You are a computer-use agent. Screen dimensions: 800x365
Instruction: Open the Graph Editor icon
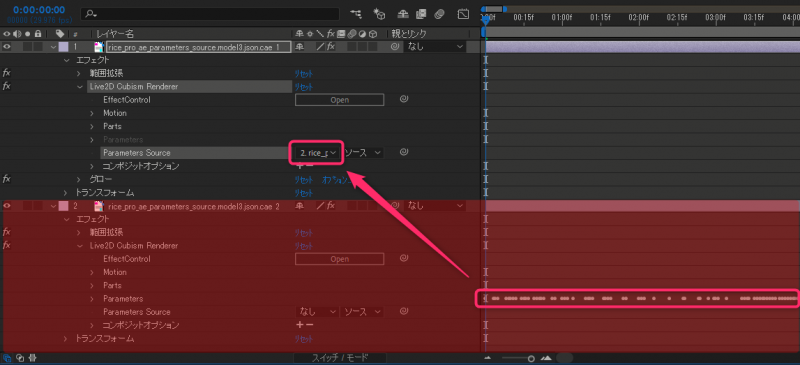(x=463, y=14)
